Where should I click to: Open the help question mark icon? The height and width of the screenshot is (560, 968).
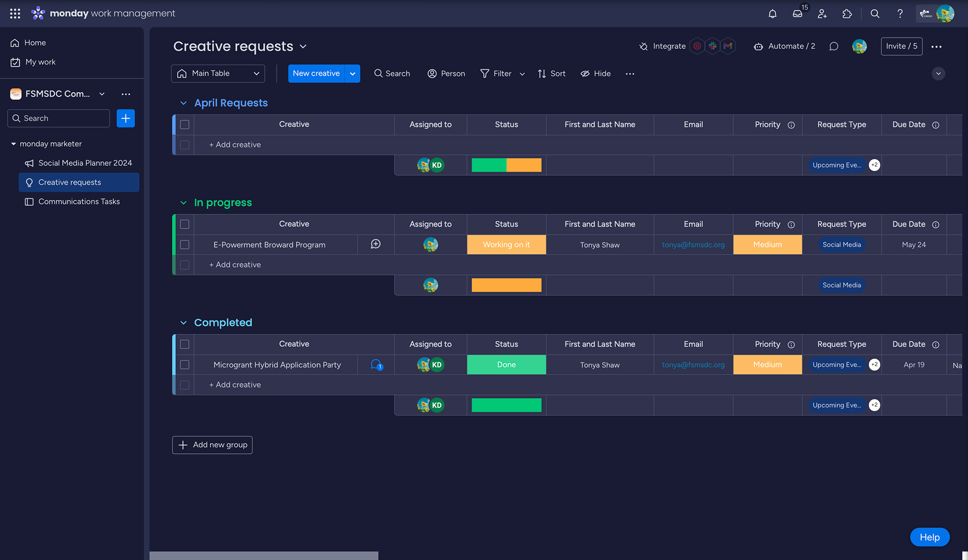(900, 14)
